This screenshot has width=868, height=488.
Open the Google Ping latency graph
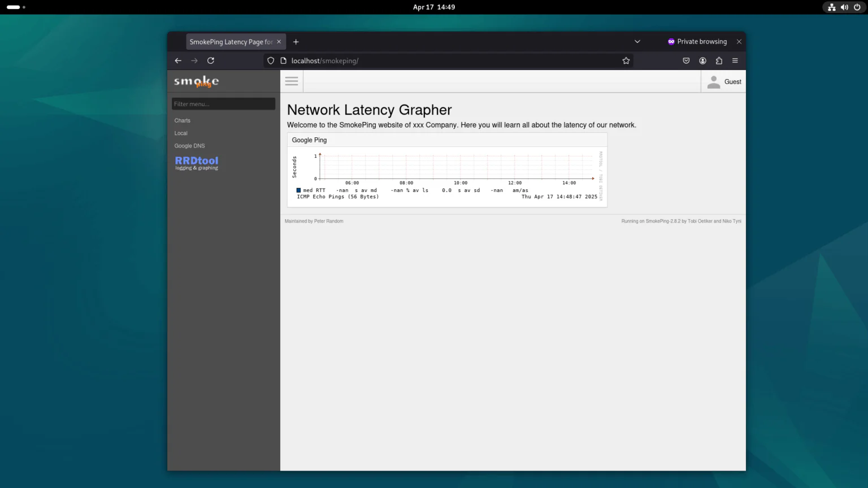(447, 176)
